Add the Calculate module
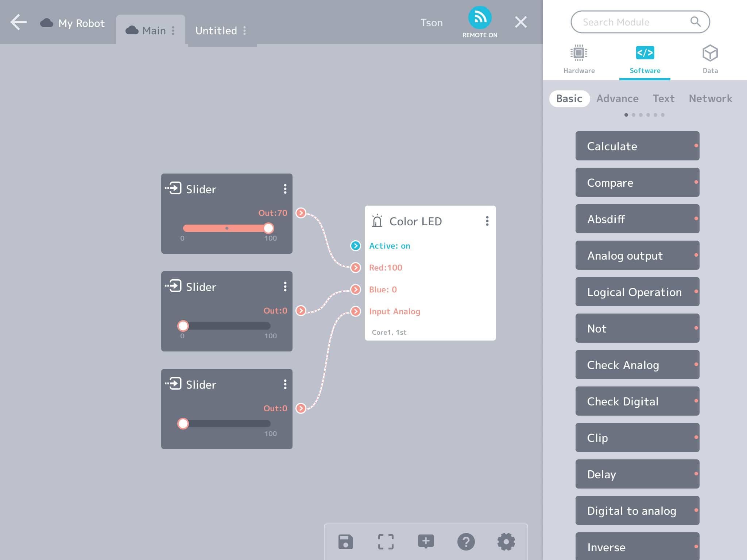747x560 pixels. click(x=637, y=146)
